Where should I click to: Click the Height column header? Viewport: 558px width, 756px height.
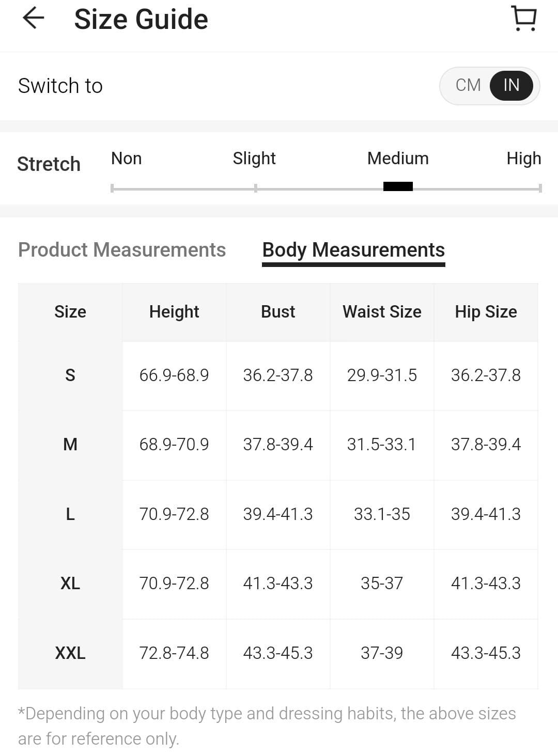[x=174, y=312]
